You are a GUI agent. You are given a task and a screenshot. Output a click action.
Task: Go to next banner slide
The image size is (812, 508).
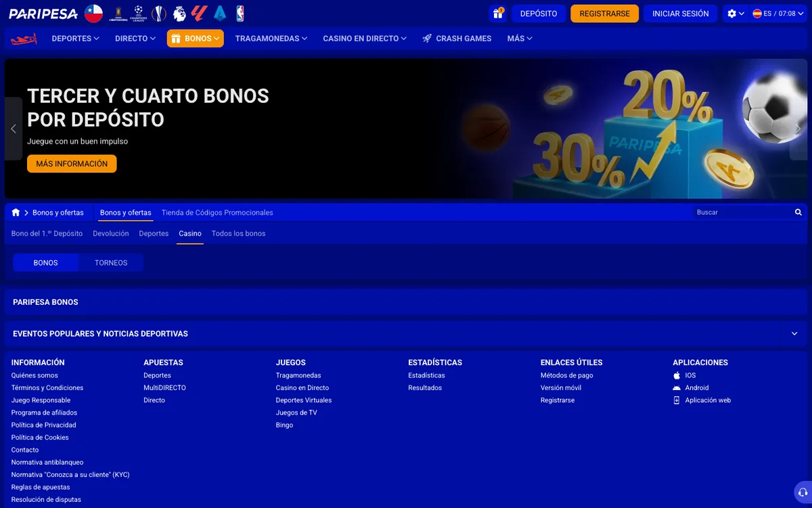pyautogui.click(x=798, y=129)
